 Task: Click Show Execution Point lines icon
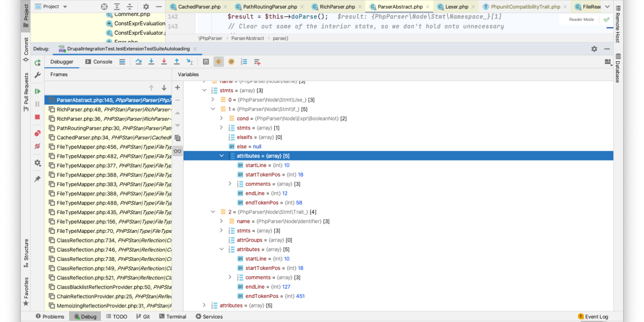point(122,62)
